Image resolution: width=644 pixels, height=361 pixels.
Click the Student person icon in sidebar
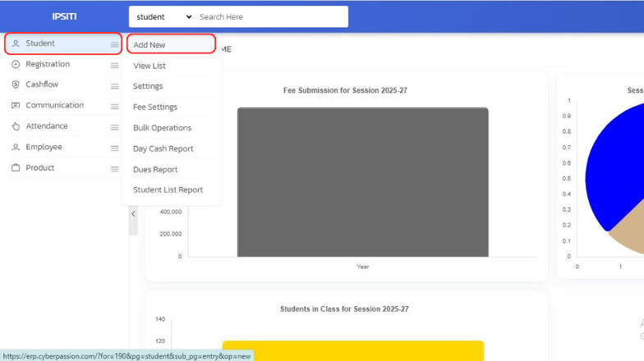click(x=16, y=43)
